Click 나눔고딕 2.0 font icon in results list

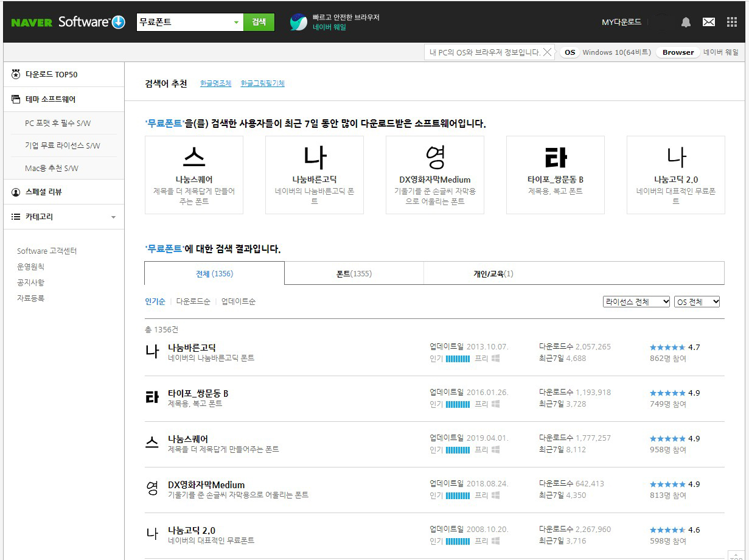[x=152, y=534]
